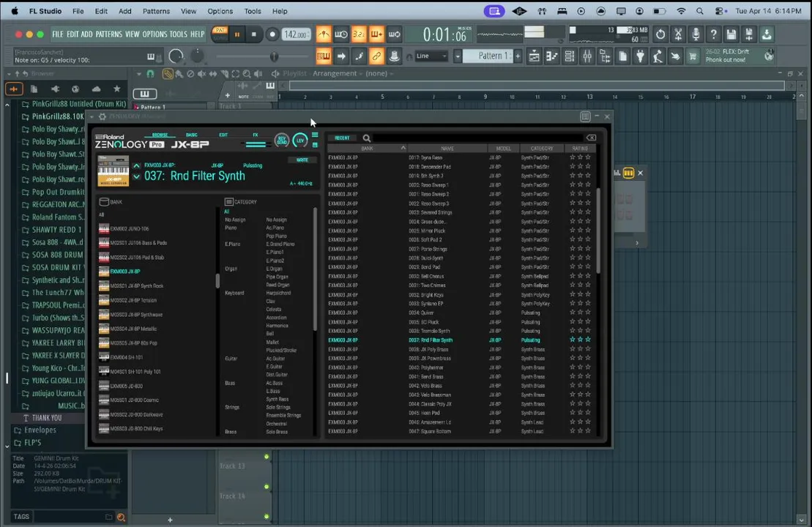Click the RECENT button in Zenology
This screenshot has width=812, height=527.
[x=343, y=138]
